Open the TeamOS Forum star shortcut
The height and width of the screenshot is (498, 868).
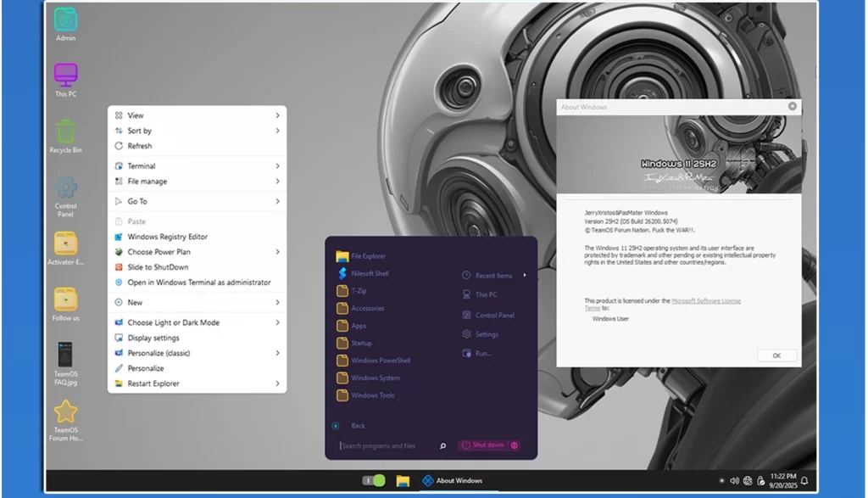(65, 412)
